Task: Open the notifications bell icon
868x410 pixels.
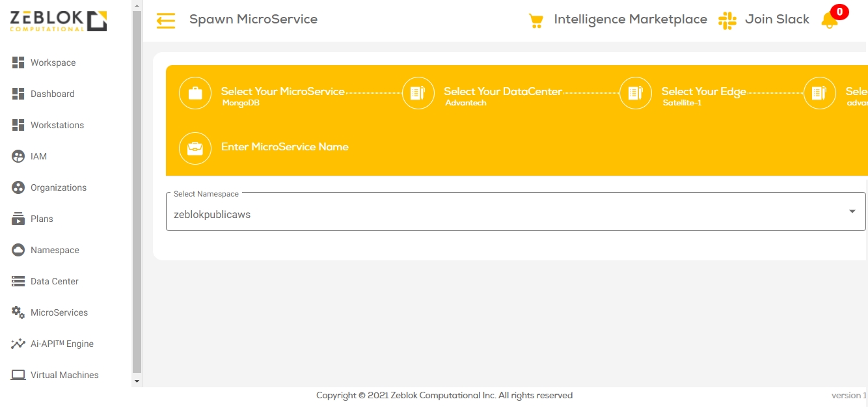Action: click(x=830, y=20)
